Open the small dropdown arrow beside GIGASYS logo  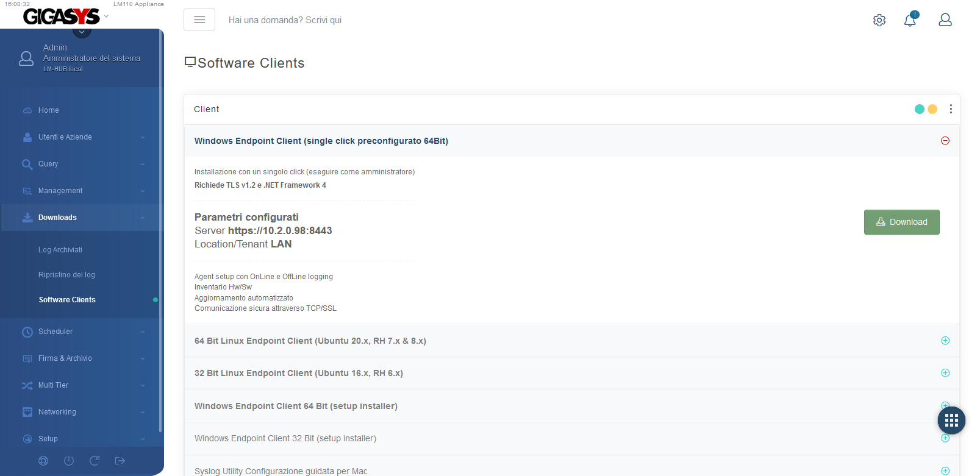coord(106,16)
